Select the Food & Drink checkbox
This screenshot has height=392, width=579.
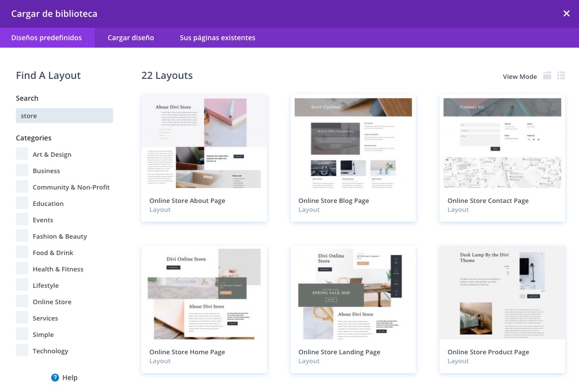tap(22, 253)
